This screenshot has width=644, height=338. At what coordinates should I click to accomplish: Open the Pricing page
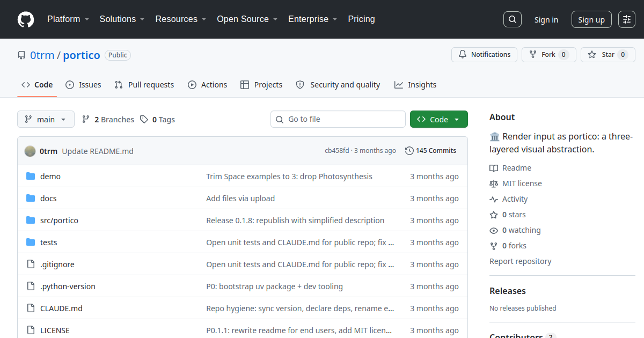[x=361, y=19]
